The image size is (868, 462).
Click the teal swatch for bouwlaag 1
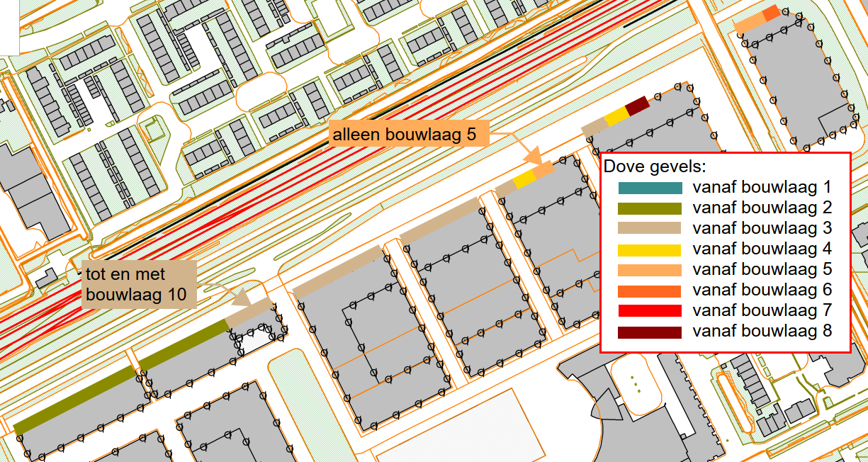(650, 188)
